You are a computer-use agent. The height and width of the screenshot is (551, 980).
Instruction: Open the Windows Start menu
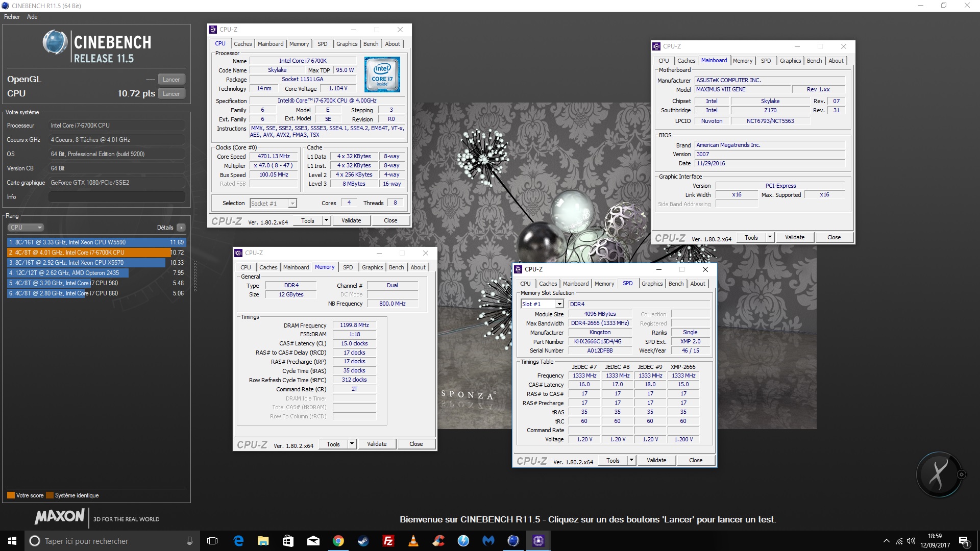(x=12, y=541)
